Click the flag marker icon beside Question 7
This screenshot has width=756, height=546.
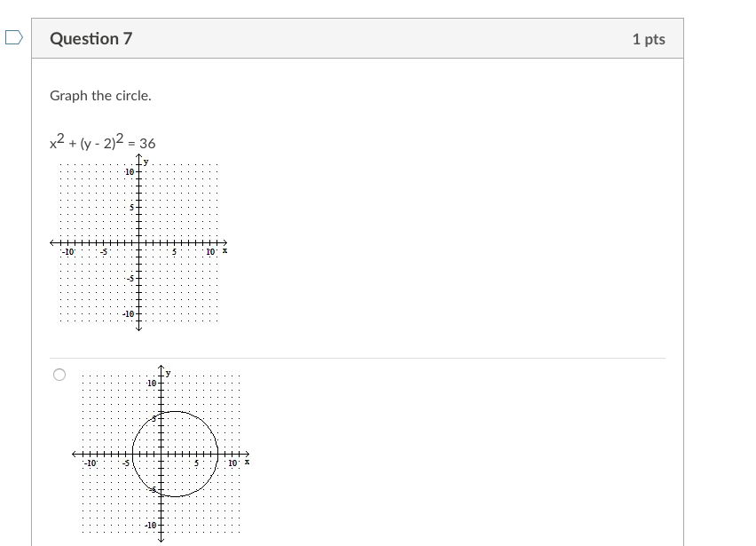(12, 36)
